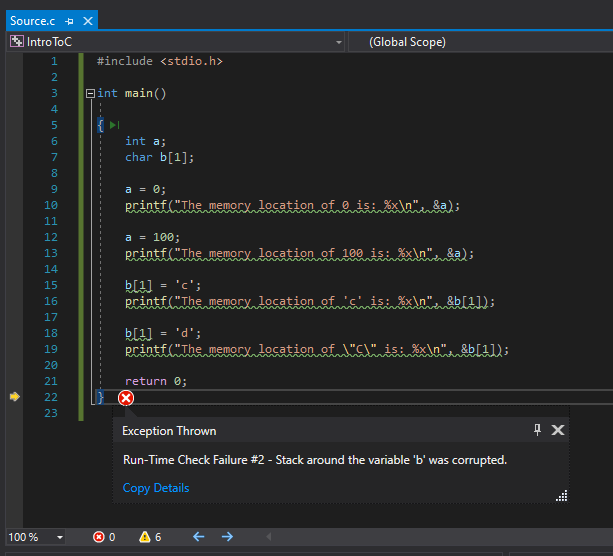Pin the Exception Thrown popup
The image size is (613, 556).
click(538, 430)
